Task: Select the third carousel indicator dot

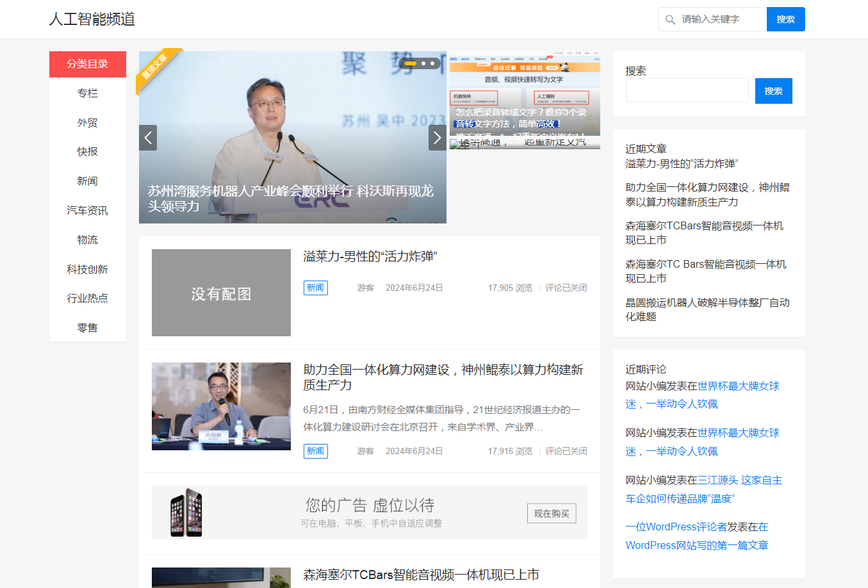Action: pos(432,63)
